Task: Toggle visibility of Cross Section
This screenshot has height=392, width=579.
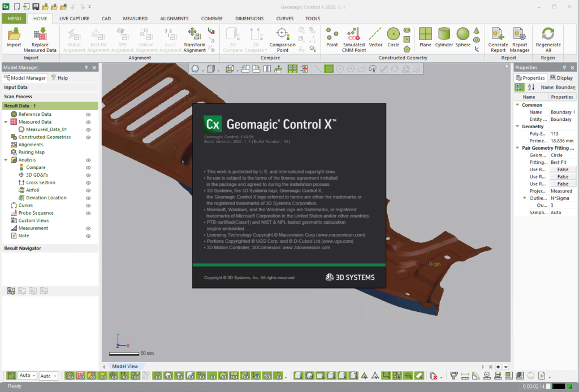Action: point(88,183)
